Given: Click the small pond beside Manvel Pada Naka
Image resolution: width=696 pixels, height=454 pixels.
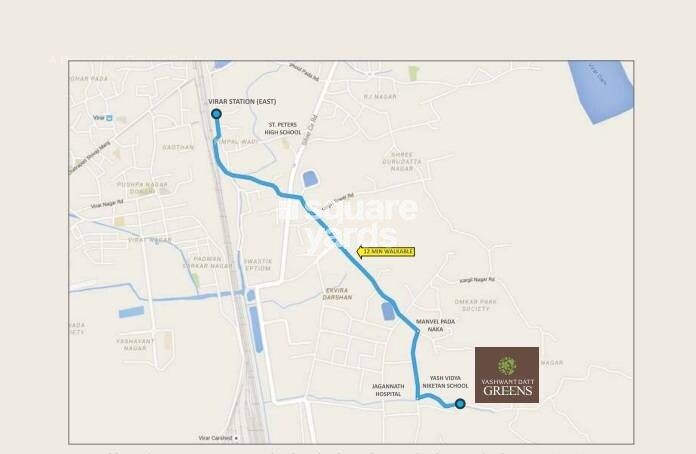Looking at the screenshot, I should [x=388, y=310].
